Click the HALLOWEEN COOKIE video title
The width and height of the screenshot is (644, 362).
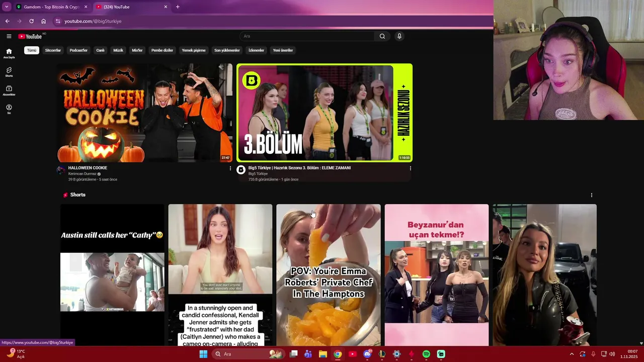88,168
